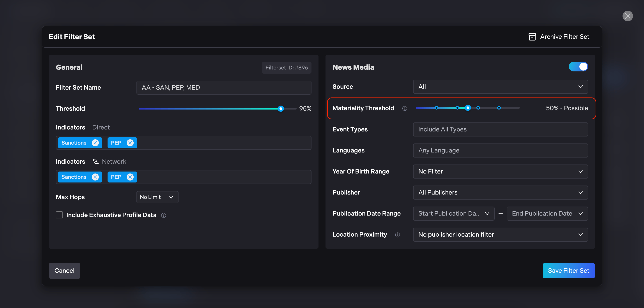Click the Archive Filter Set box icon
The image size is (644, 308).
[x=532, y=37]
